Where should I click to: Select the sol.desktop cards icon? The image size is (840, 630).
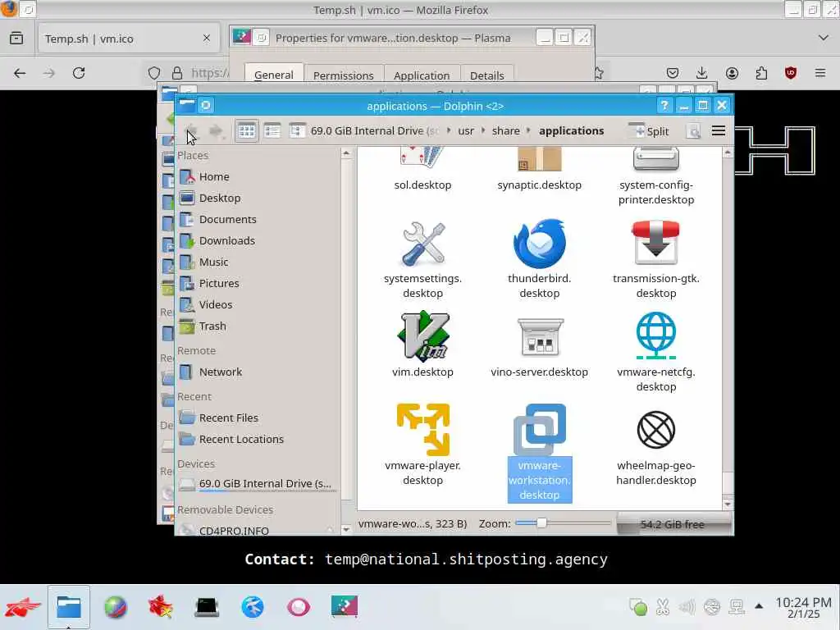pos(422,158)
